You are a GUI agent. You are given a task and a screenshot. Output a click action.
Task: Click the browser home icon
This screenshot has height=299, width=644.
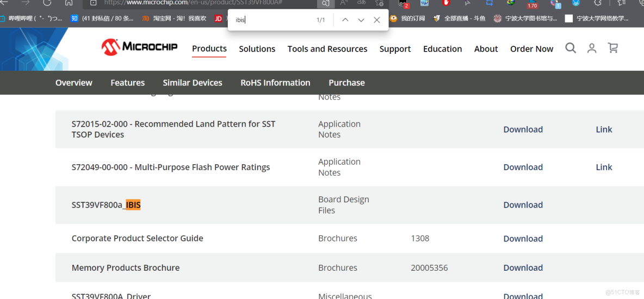click(69, 3)
